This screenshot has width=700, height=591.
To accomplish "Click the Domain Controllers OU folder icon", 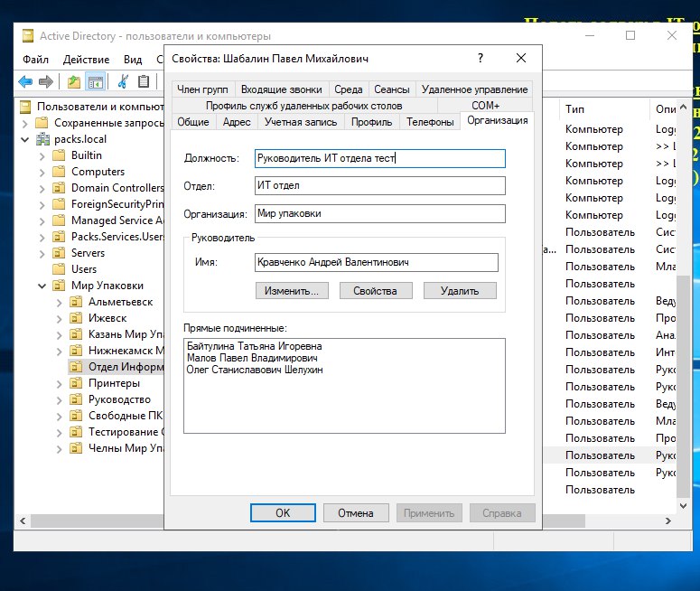I will pyautogui.click(x=60, y=188).
